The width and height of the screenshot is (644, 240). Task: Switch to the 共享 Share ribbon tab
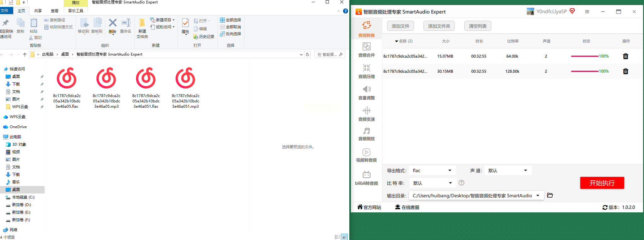point(38,11)
